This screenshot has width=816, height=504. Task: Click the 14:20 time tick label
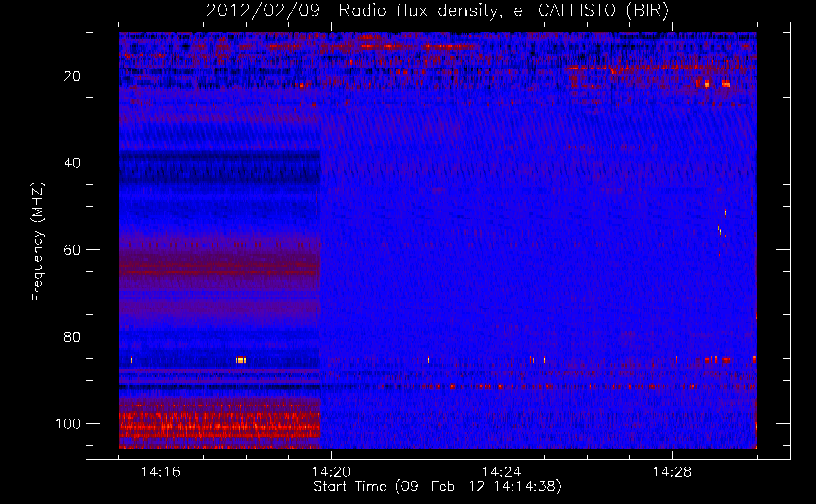click(331, 472)
